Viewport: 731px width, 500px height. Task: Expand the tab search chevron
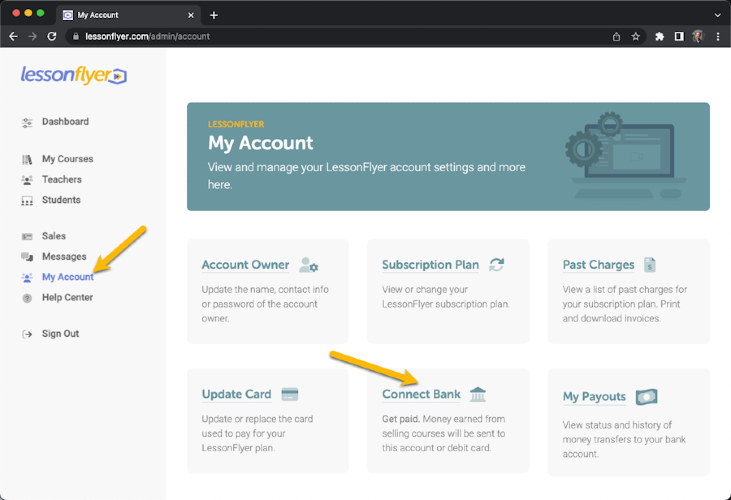click(x=717, y=15)
